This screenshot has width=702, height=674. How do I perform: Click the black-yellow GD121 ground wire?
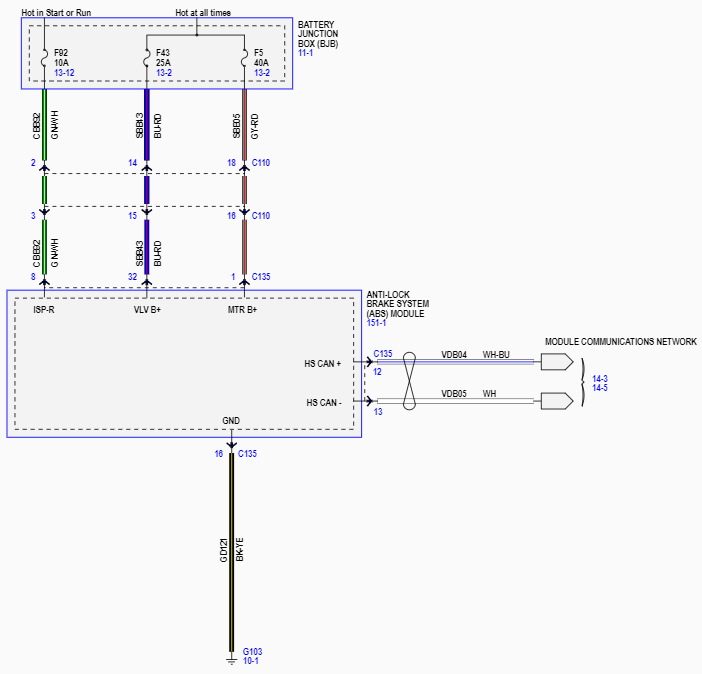click(232, 550)
